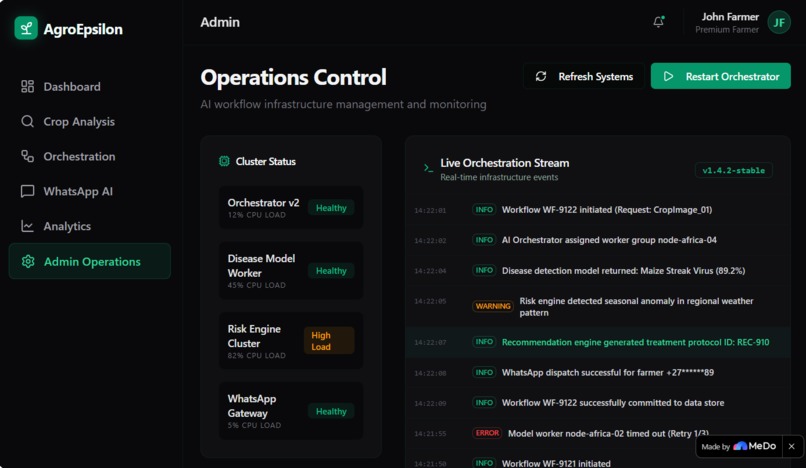Click the WARNING tag in the log
Viewport: 806px width, 468px height.
(492, 306)
